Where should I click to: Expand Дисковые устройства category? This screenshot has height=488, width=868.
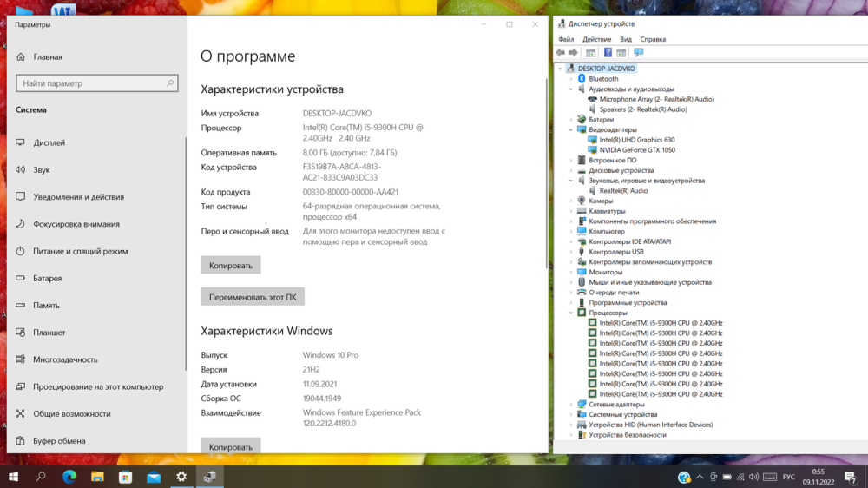tap(571, 170)
